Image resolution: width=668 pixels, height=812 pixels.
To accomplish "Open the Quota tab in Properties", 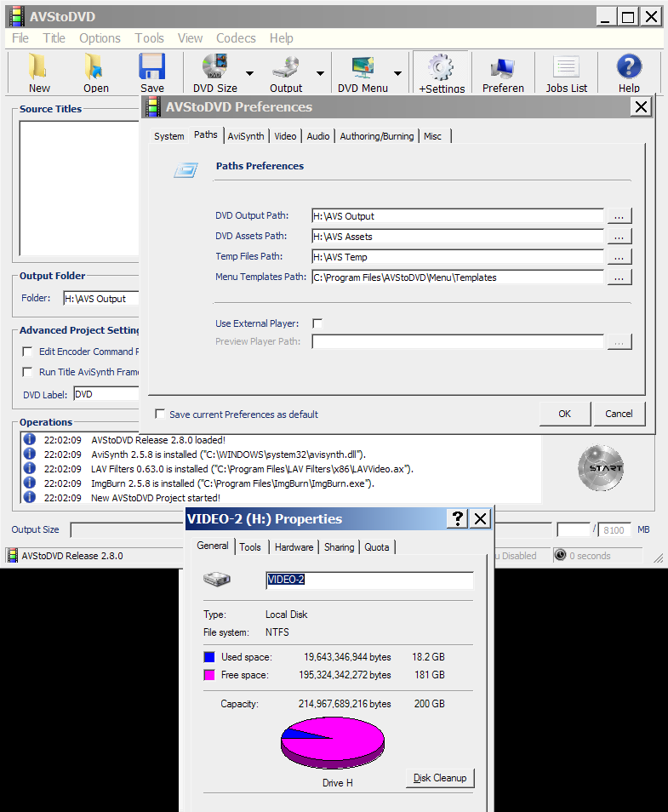I will [x=376, y=547].
